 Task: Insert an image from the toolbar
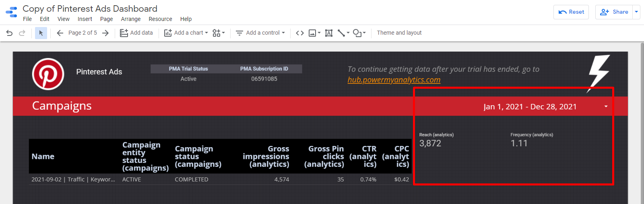(314, 33)
